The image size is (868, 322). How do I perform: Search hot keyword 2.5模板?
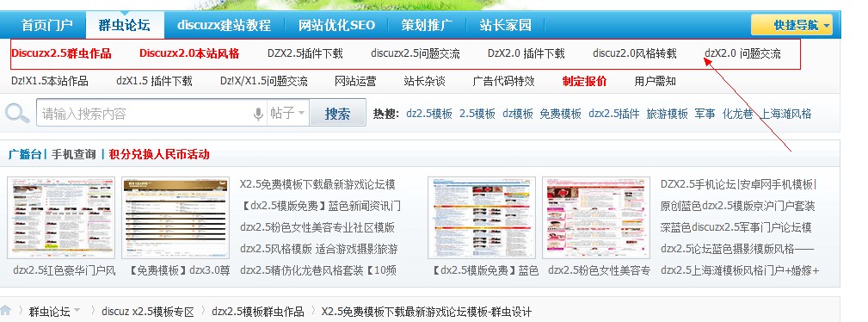[x=477, y=114]
